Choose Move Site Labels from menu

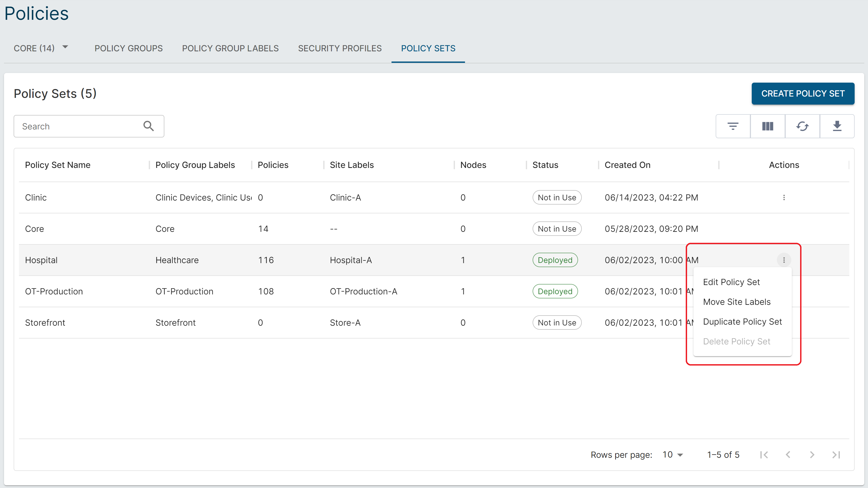tap(737, 302)
